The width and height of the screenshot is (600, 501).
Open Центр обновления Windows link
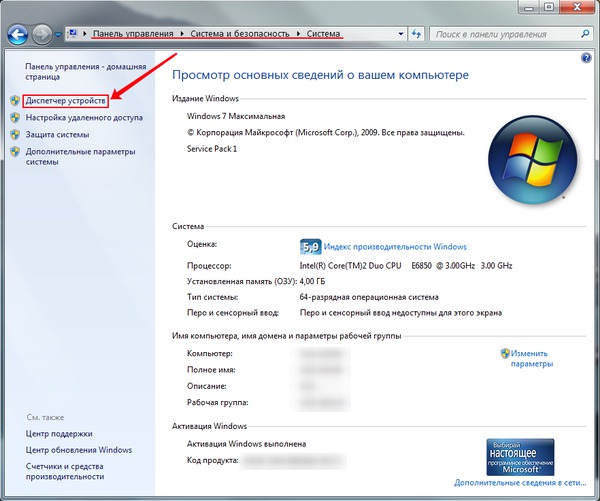coord(79,450)
